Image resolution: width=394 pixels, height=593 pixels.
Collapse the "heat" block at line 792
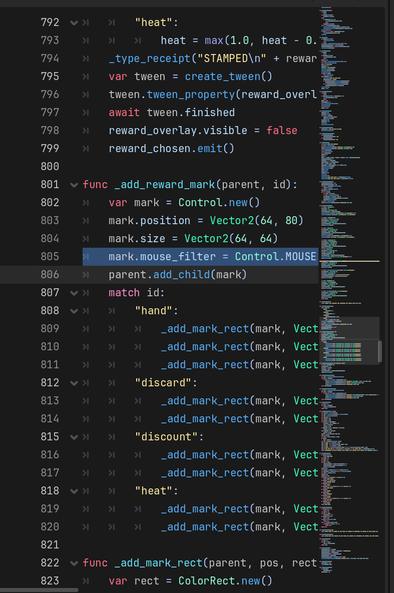[x=74, y=23]
